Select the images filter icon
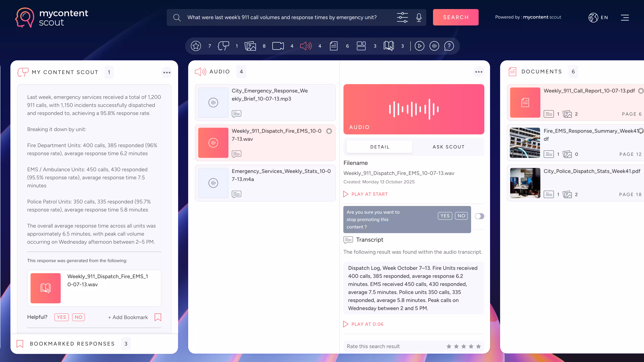The height and width of the screenshot is (362, 644). tap(250, 46)
